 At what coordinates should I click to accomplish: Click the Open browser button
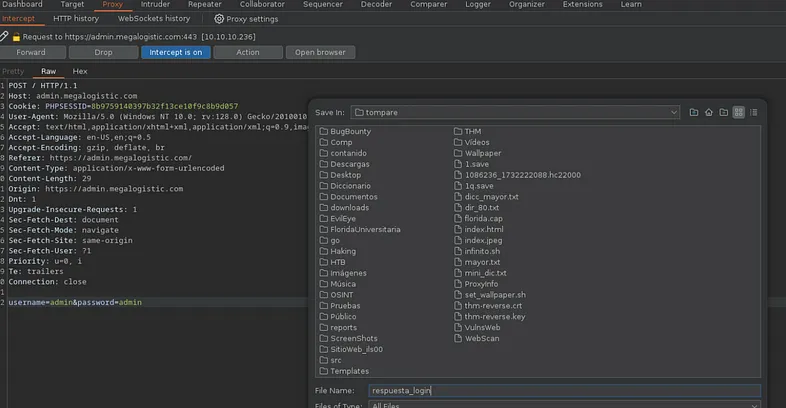[x=320, y=52]
